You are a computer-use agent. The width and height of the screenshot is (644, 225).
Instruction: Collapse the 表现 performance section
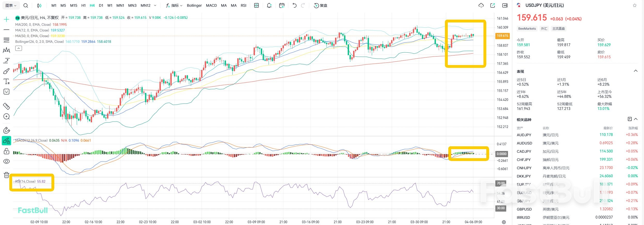(x=635, y=71)
